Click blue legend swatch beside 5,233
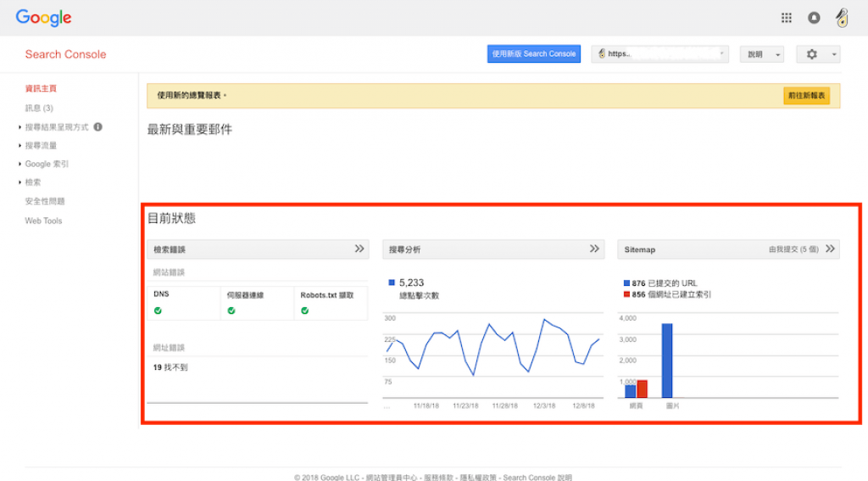The width and height of the screenshot is (868, 481). pos(392,282)
